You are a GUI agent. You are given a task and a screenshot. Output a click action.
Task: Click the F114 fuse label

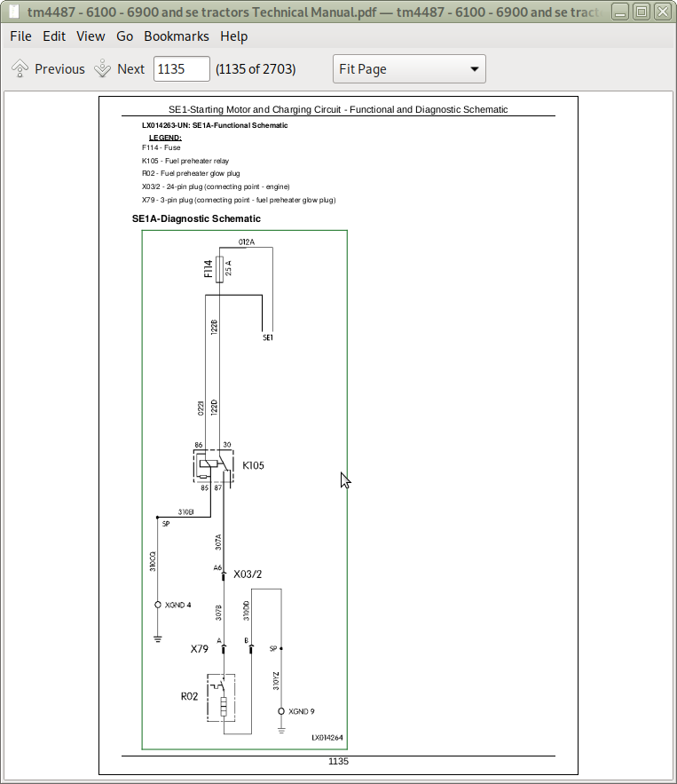pyautogui.click(x=209, y=268)
